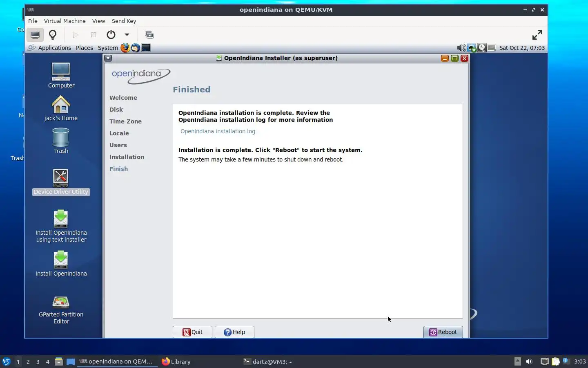Click the openindiana logo
The image size is (588, 368).
click(141, 76)
